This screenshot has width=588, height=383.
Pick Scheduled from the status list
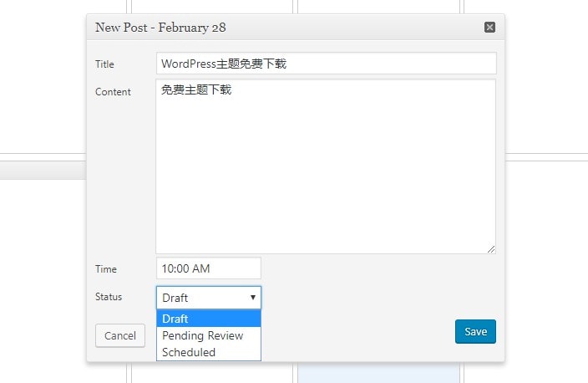pos(209,352)
